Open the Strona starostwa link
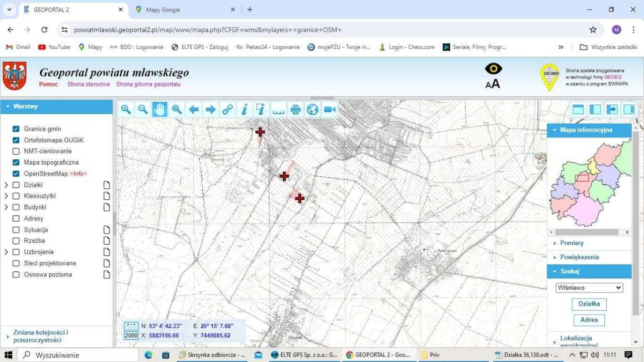 89,85
